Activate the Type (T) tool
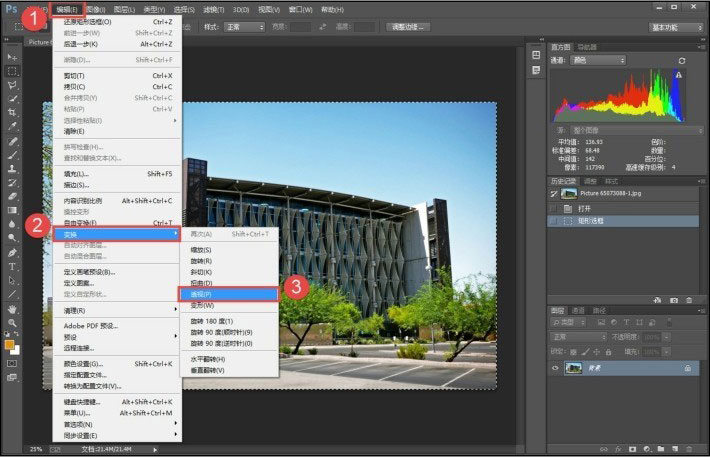Viewport: 710px width, 457px height. pyautogui.click(x=12, y=267)
